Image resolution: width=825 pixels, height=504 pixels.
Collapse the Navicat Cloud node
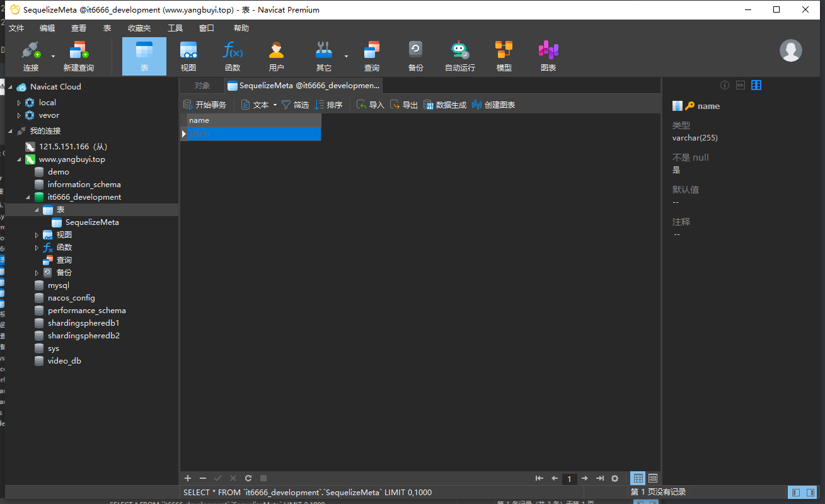pos(11,87)
